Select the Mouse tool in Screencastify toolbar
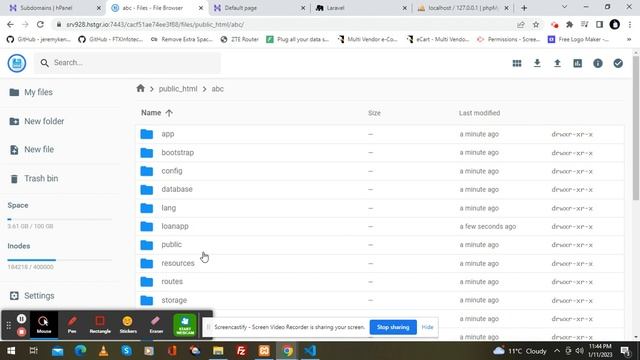 [x=44, y=324]
